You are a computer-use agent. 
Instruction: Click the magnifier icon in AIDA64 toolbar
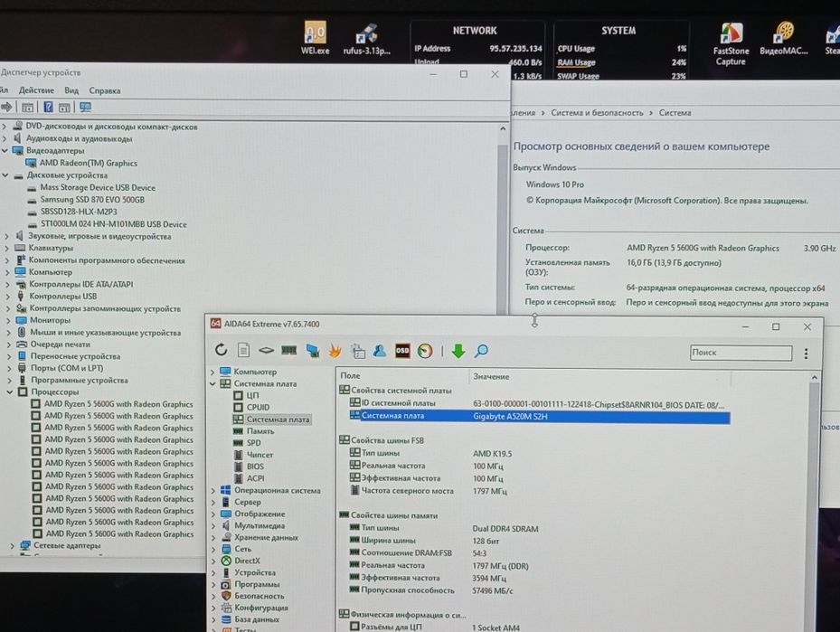(x=482, y=352)
